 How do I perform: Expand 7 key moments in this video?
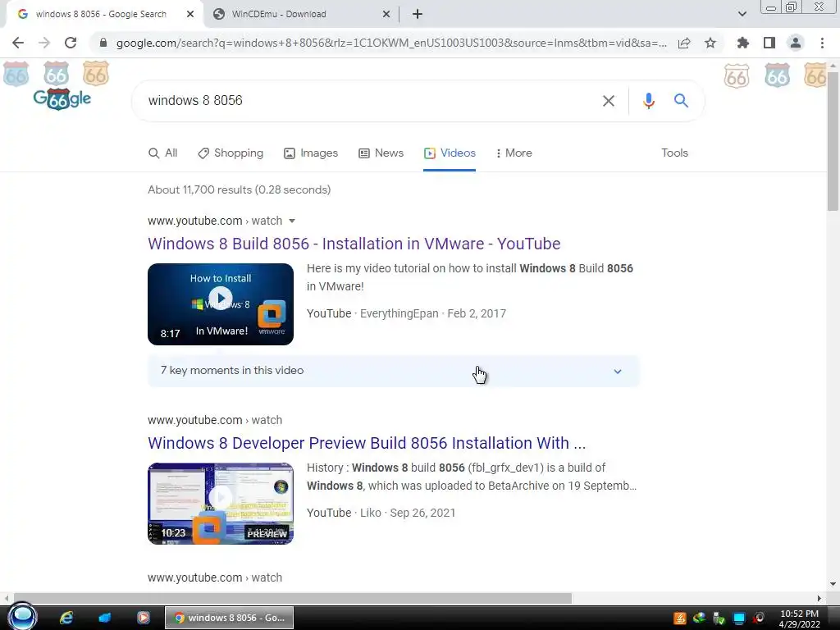click(x=394, y=371)
